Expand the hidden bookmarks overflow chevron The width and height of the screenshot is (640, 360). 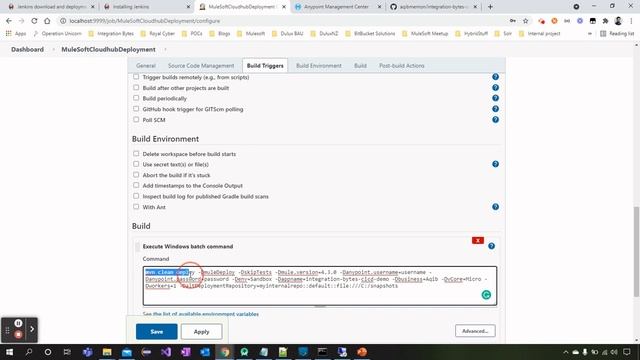590,33
